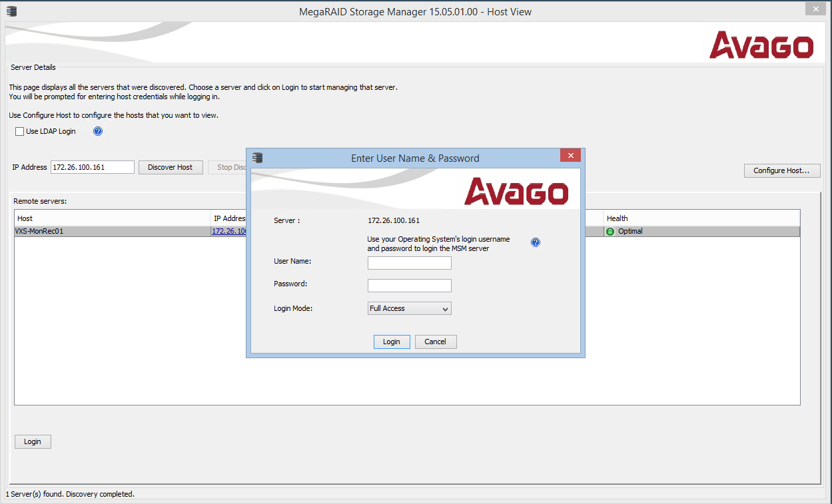The height and width of the screenshot is (504, 832).
Task: Focus the User Name text field
Action: [409, 263]
